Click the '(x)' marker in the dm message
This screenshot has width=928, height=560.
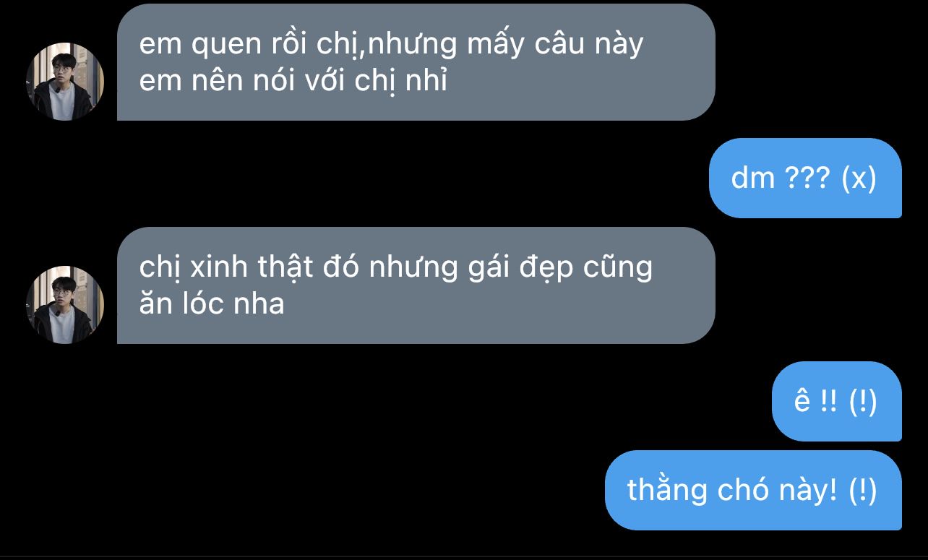point(859,178)
